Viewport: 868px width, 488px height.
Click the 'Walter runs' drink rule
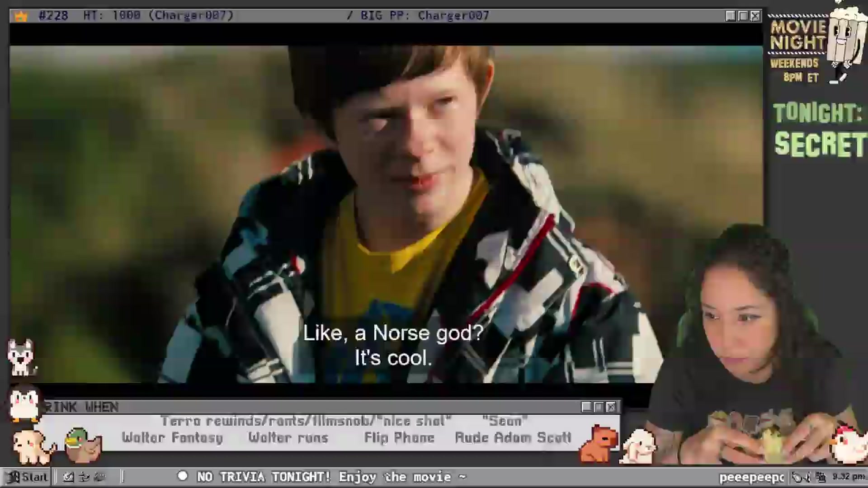point(288,437)
